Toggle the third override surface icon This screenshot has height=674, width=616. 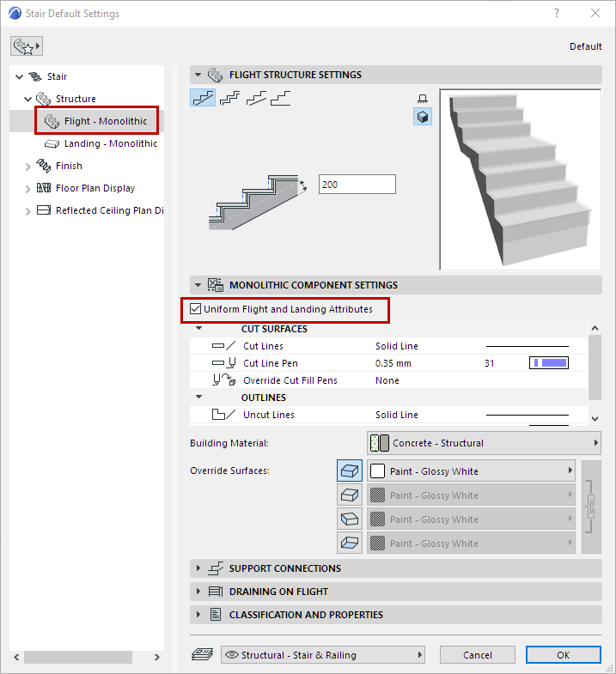[350, 519]
